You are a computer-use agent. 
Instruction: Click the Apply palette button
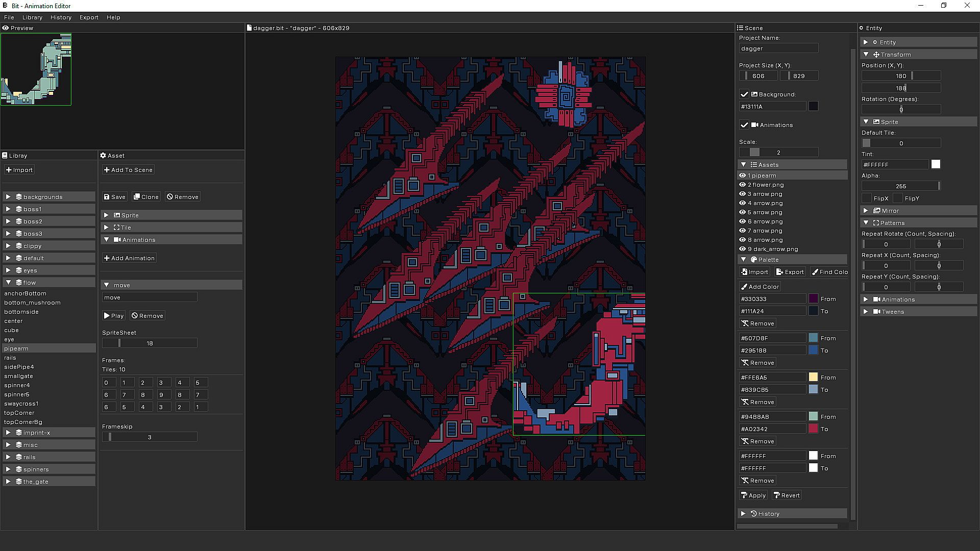pos(753,495)
